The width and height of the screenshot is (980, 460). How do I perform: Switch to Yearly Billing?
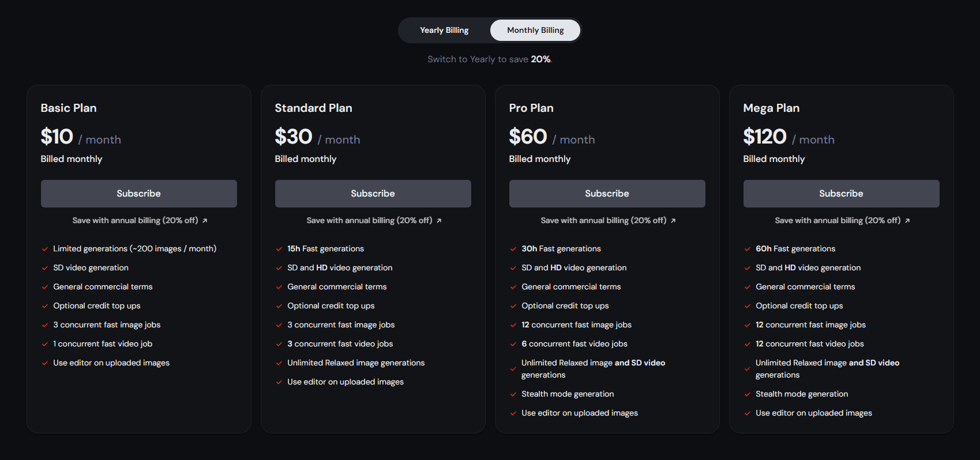444,31
